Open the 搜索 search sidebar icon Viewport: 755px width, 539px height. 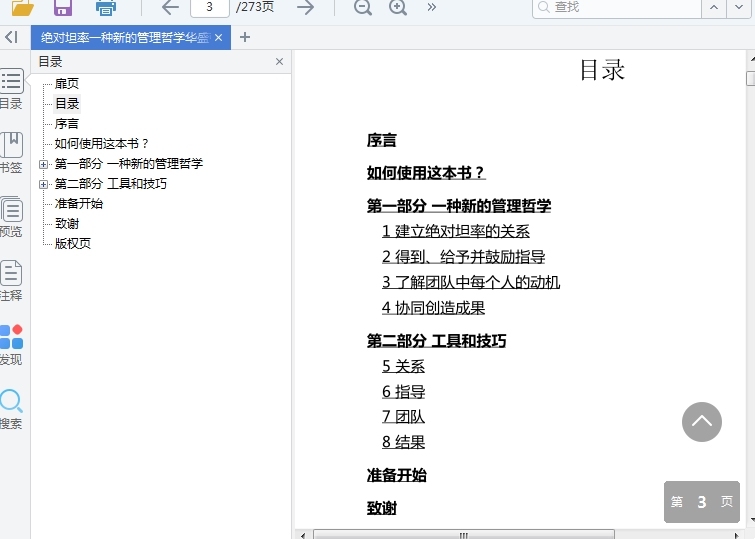(x=11, y=409)
